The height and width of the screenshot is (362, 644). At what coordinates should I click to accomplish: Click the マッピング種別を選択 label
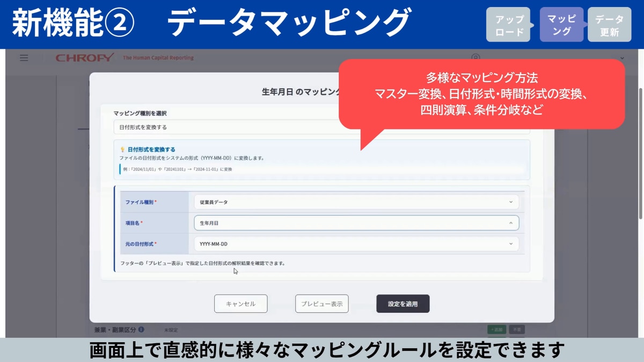140,113
